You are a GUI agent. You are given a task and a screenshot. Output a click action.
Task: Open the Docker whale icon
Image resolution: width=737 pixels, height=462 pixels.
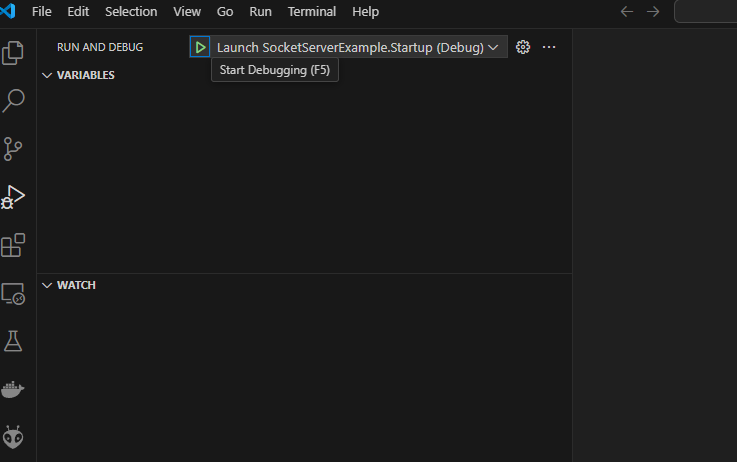(x=13, y=389)
